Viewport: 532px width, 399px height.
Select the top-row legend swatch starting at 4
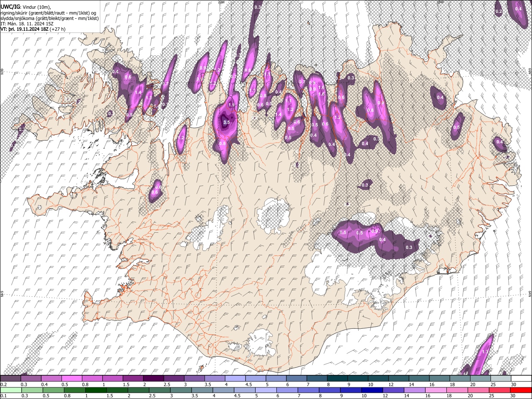(x=235, y=378)
